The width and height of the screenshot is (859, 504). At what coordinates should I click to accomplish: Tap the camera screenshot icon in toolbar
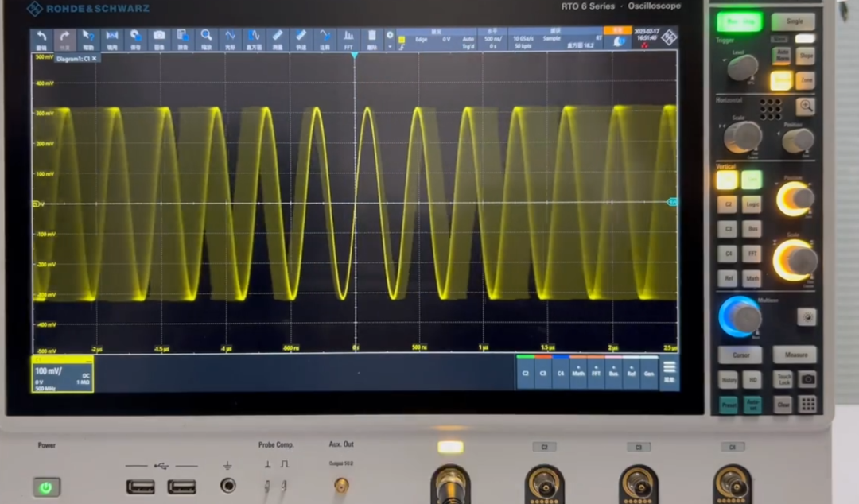159,39
